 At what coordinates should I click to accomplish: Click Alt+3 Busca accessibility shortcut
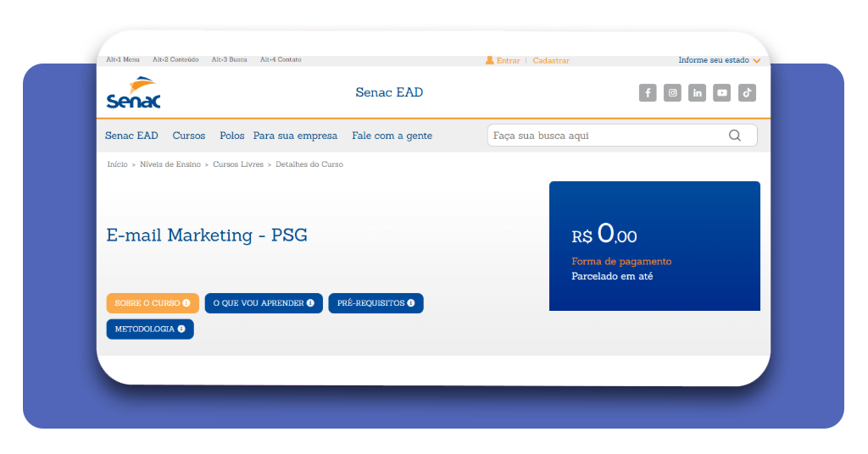(229, 60)
